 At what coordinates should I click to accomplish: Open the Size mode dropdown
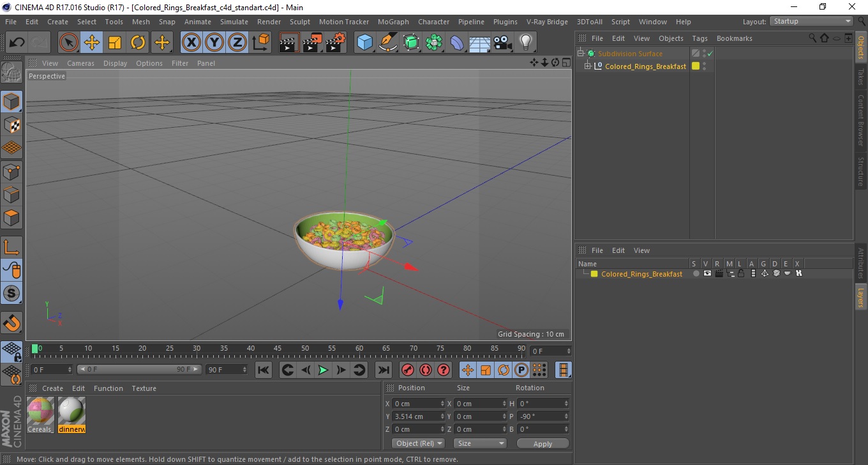pos(480,443)
